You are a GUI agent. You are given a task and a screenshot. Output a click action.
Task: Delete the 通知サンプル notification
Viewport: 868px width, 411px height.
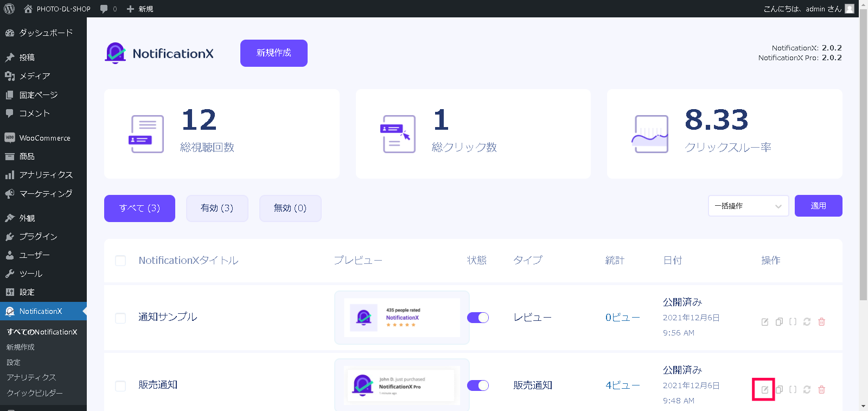[x=821, y=322]
